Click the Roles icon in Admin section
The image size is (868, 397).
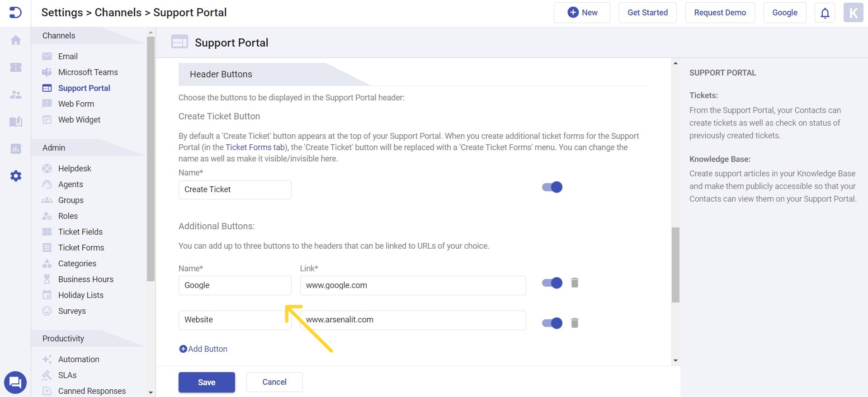click(x=47, y=216)
